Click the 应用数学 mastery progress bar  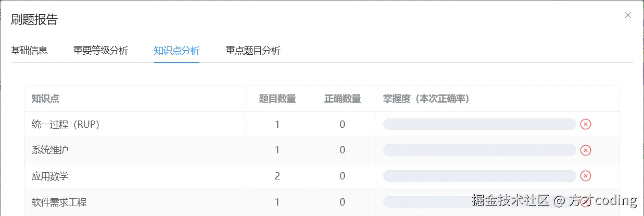coord(479,176)
